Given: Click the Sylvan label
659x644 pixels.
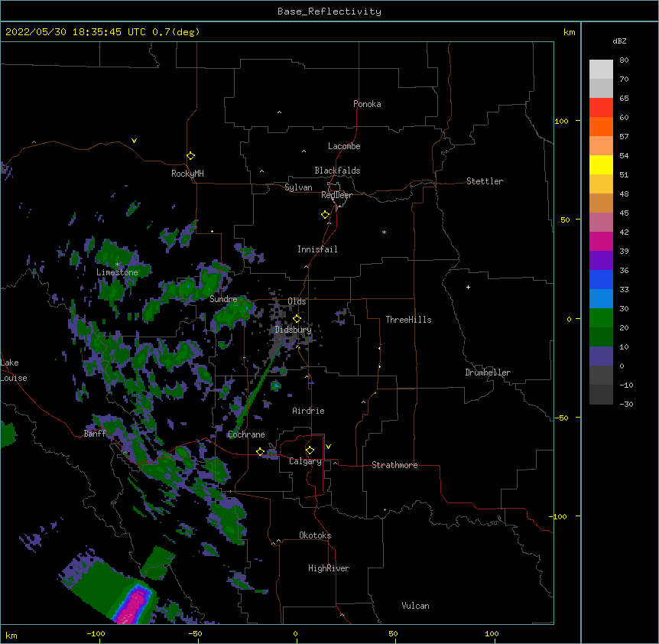Looking at the screenshot, I should pos(298,187).
